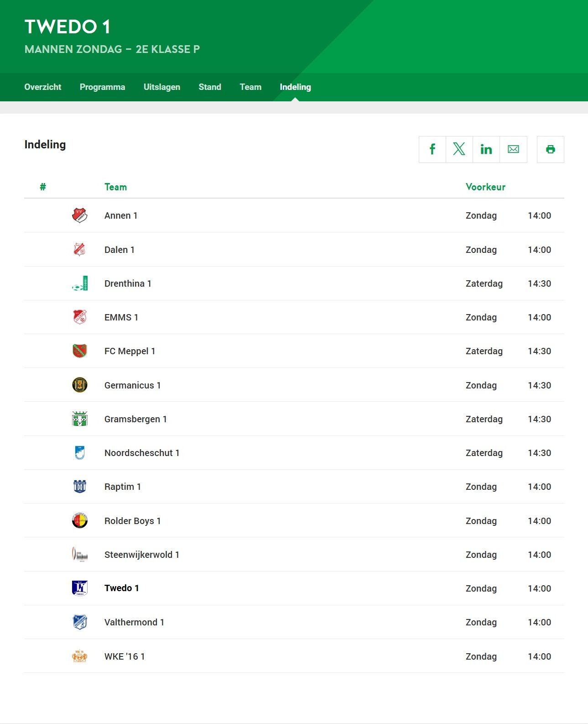Click 14:00 in the EMMS 1 row
The image size is (588, 724).
tap(540, 317)
